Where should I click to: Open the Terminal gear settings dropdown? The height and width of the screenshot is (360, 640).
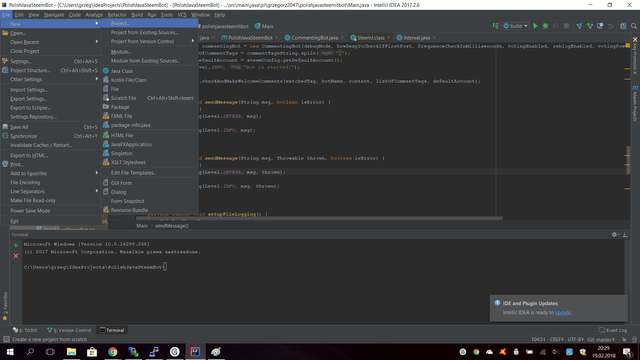[x=615, y=235]
